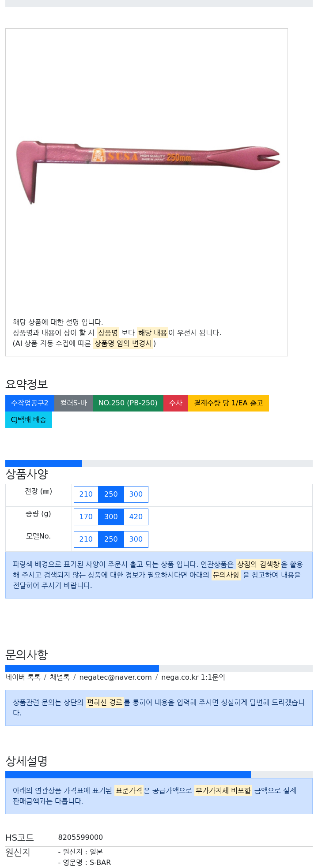Open the nega.co.kr 1:1문의 link

point(193,677)
